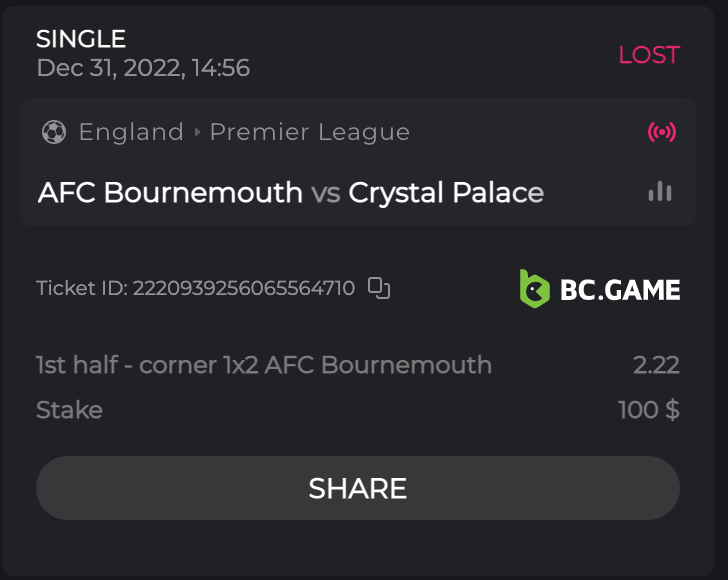The image size is (728, 580).
Task: Click the Crystal Palace team name
Action: coord(446,192)
